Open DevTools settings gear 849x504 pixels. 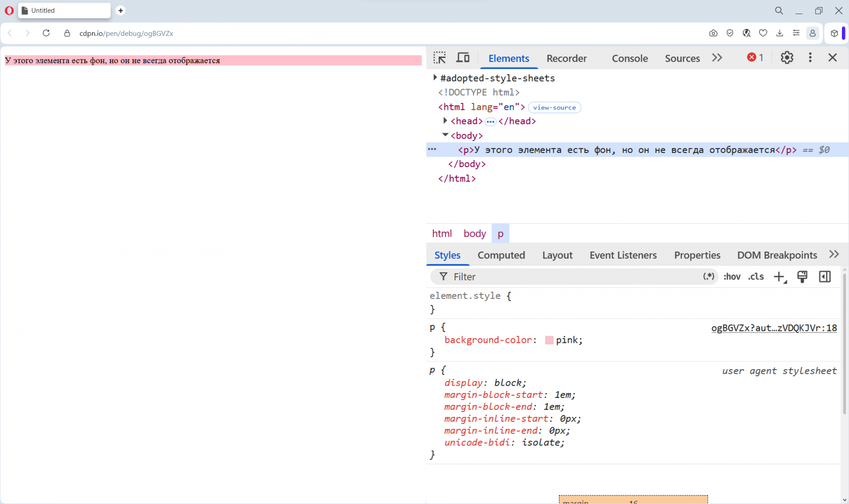tap(787, 58)
